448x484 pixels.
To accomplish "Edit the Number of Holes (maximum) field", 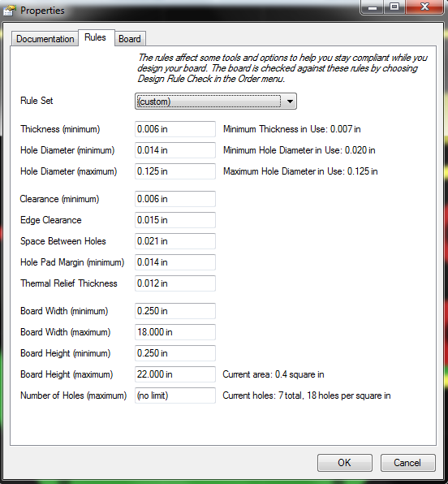I will tap(175, 395).
